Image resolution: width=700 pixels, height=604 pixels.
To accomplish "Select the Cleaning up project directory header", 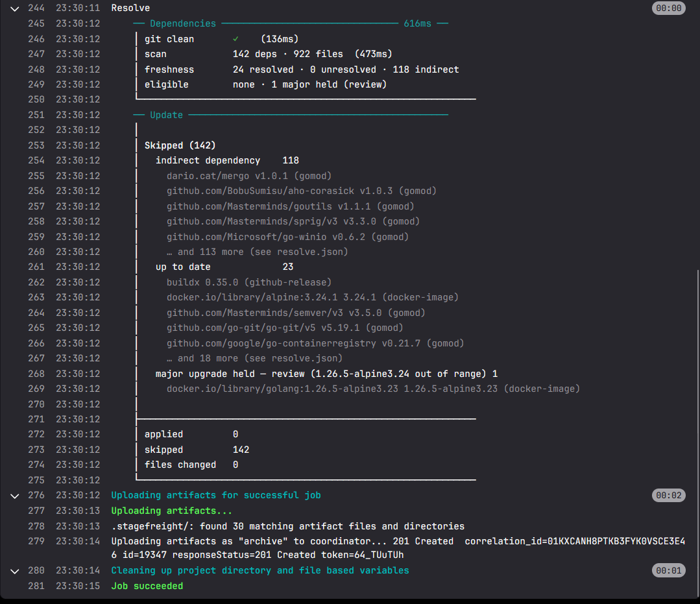I will [x=259, y=570].
